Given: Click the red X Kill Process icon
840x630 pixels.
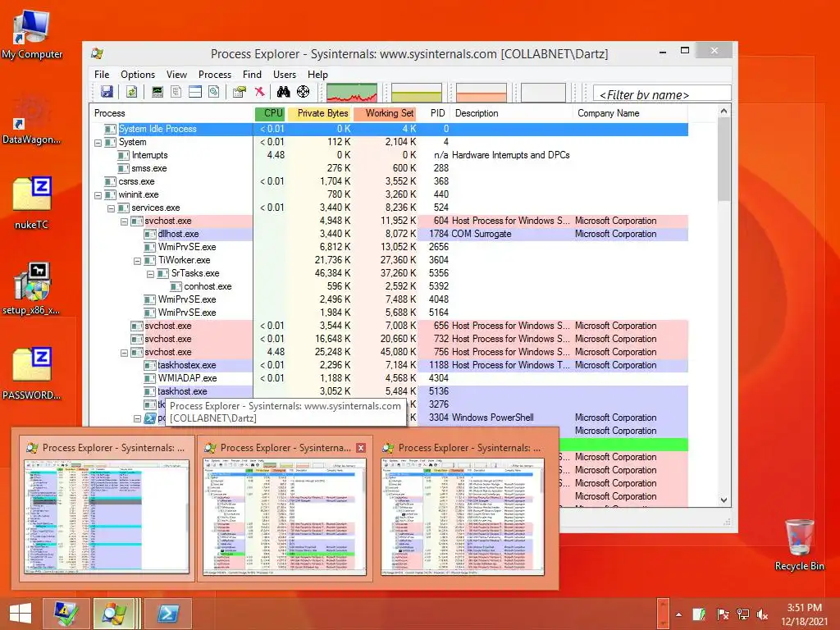Looking at the screenshot, I should (260, 92).
